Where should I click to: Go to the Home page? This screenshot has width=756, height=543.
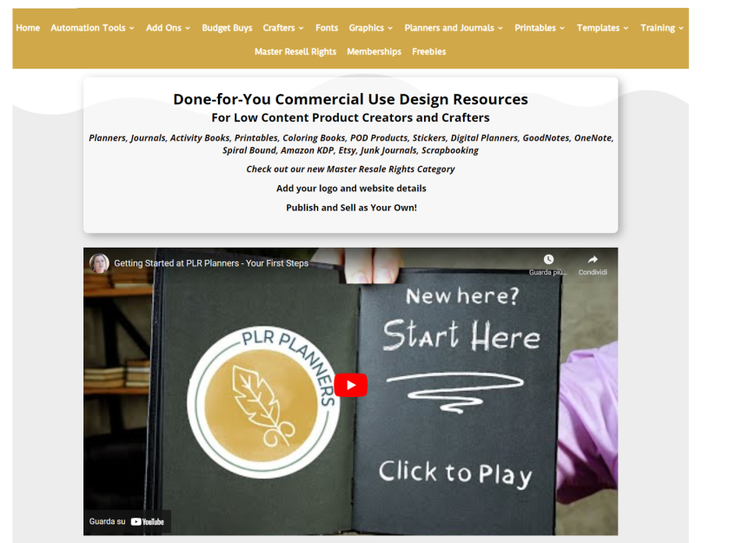28,28
